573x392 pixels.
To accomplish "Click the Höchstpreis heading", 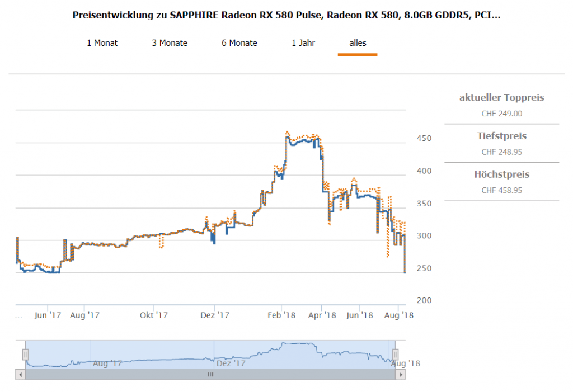I will (502, 174).
